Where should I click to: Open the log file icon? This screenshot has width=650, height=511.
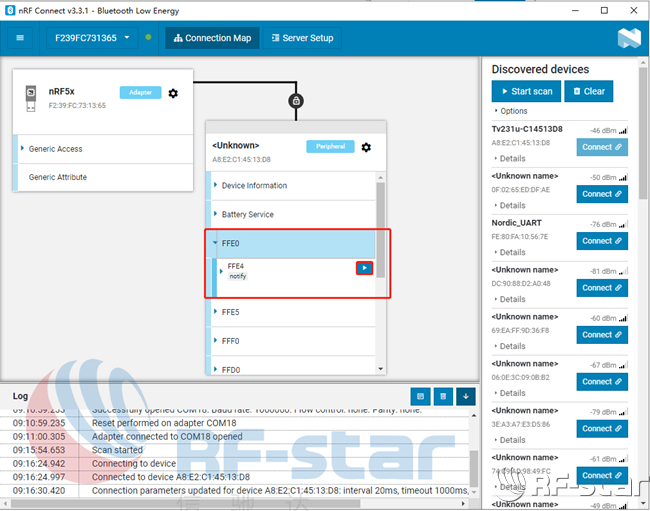click(x=422, y=396)
